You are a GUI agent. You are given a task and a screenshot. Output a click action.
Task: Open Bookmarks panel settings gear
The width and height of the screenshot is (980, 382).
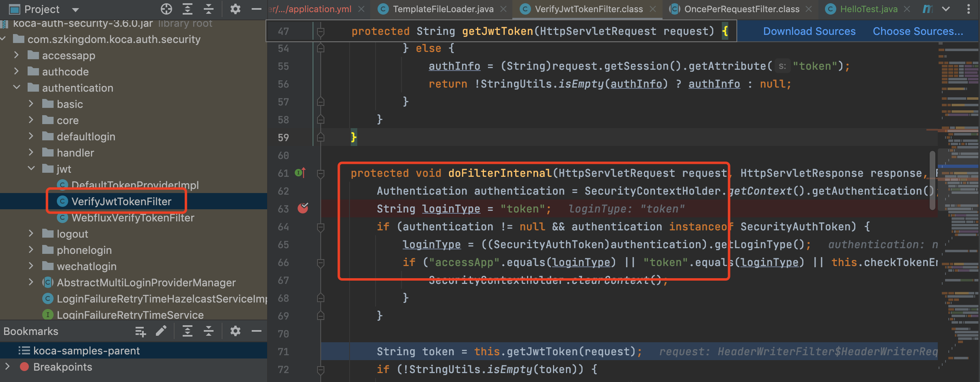point(235,331)
